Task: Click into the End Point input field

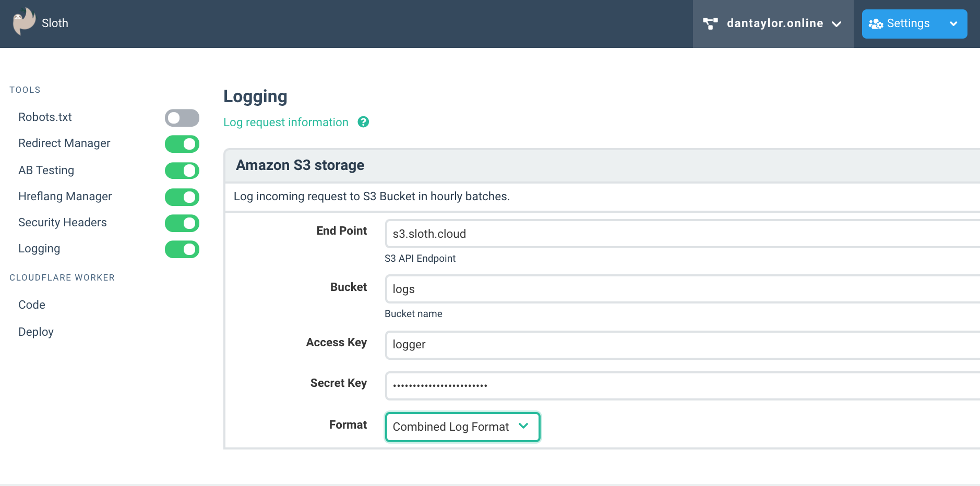Action: click(x=678, y=234)
